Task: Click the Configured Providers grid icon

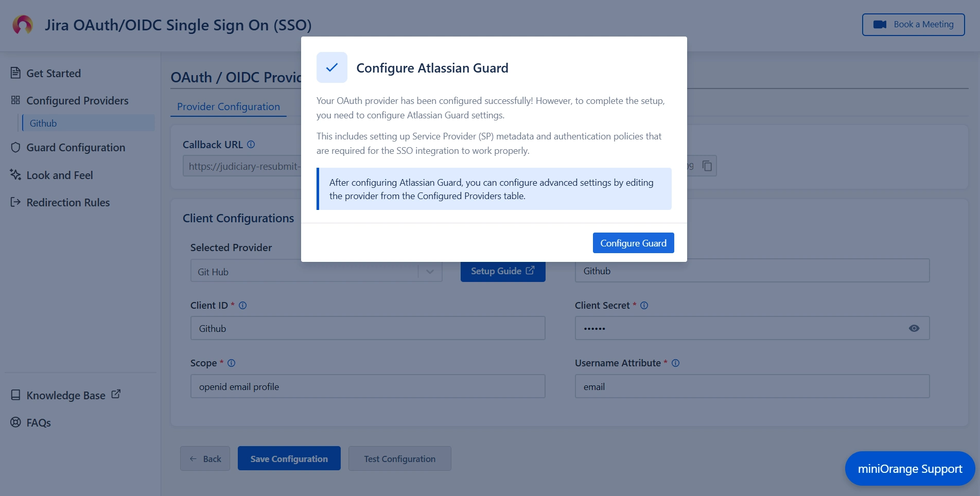Action: tap(15, 100)
